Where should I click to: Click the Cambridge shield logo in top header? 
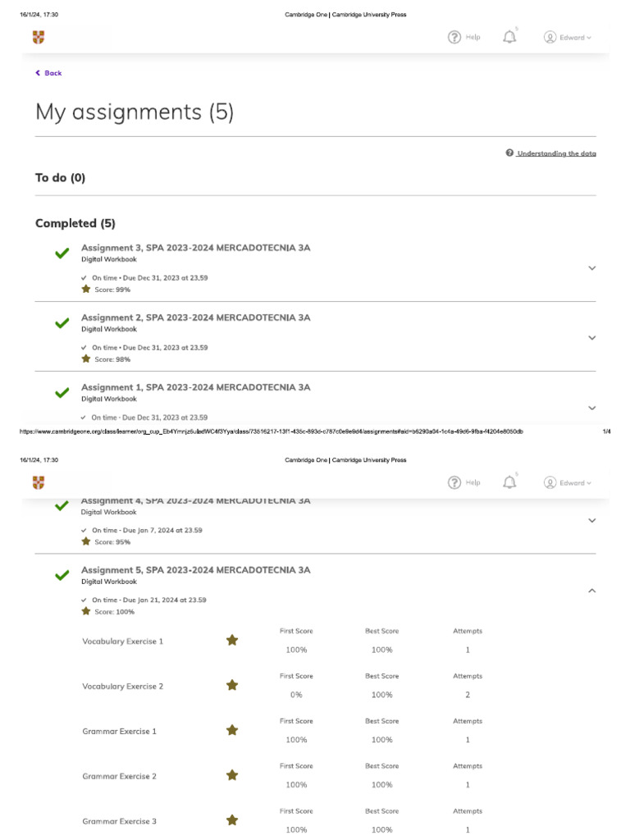pyautogui.click(x=39, y=37)
